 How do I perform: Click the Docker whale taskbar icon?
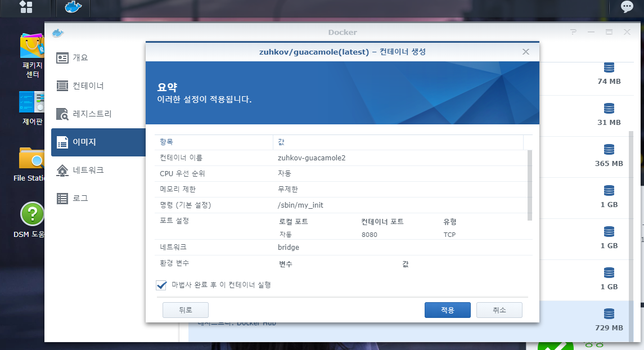click(73, 7)
